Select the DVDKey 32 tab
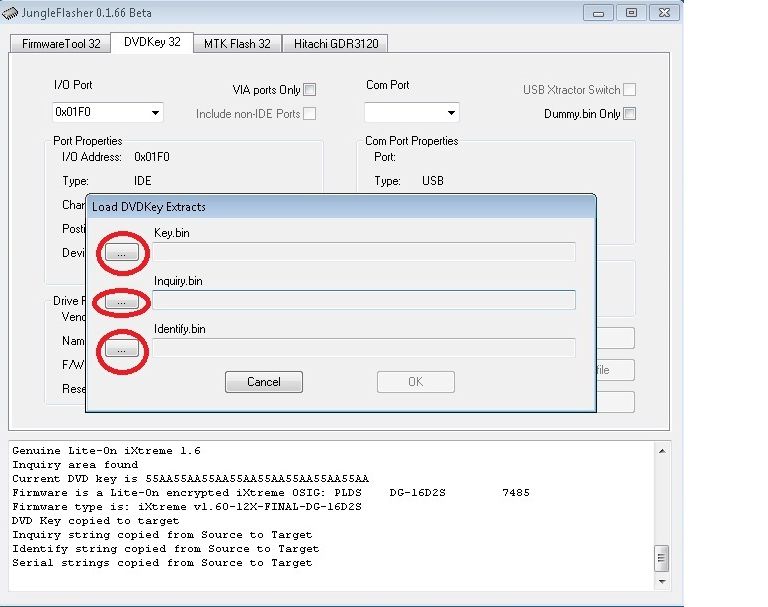 pos(152,42)
